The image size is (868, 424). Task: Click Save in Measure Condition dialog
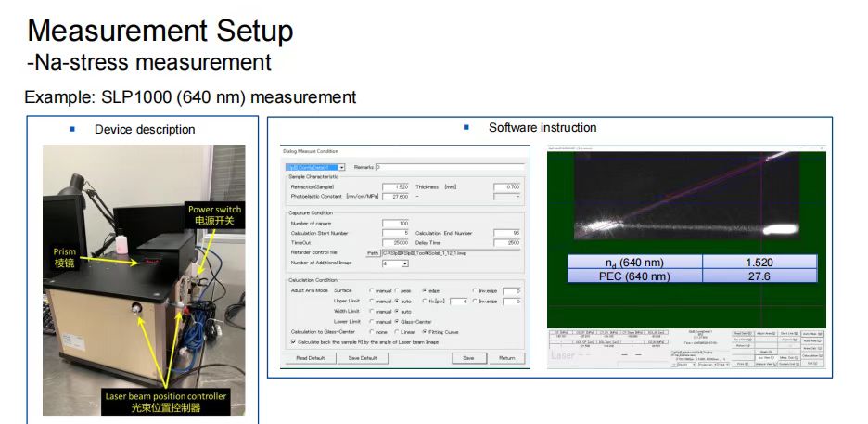(x=468, y=357)
